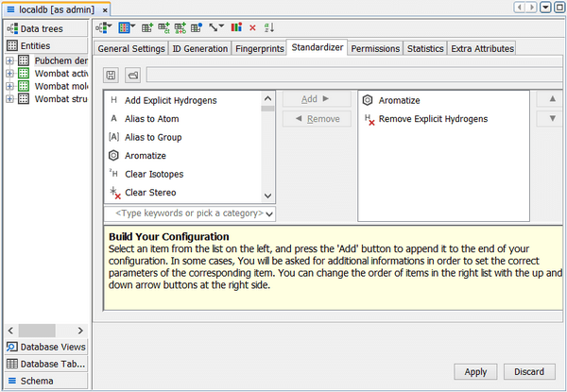Click the sort A-Z toolbar icon
This screenshot has height=392, width=567.
coord(267,27)
